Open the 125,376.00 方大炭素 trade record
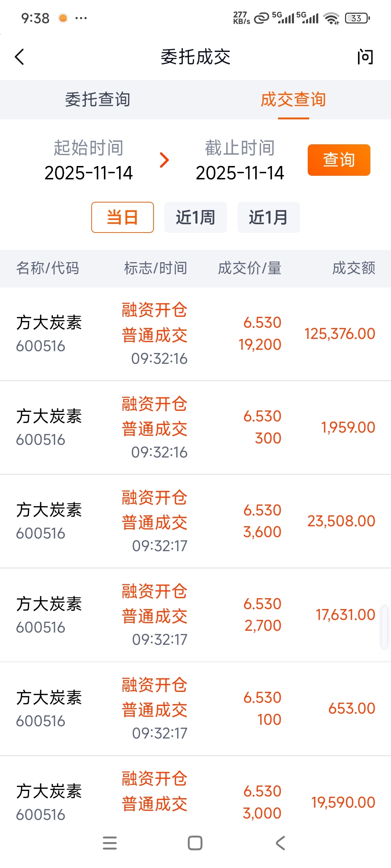 tap(195, 334)
